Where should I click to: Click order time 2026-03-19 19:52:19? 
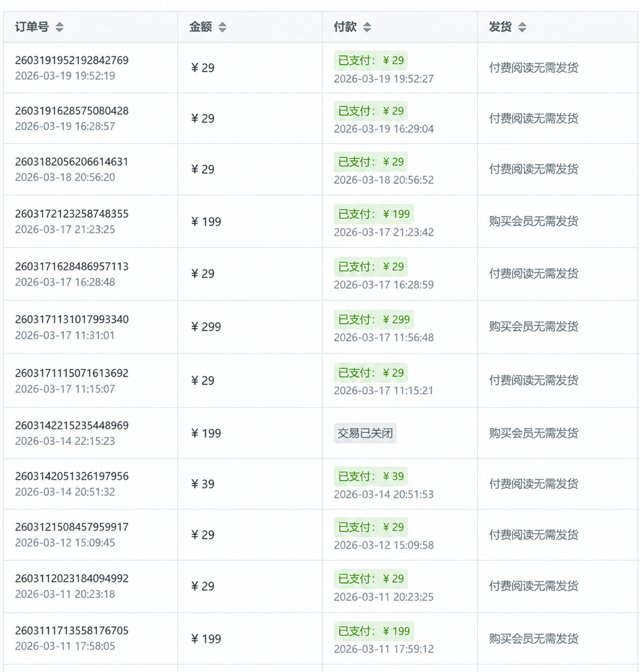65,76
